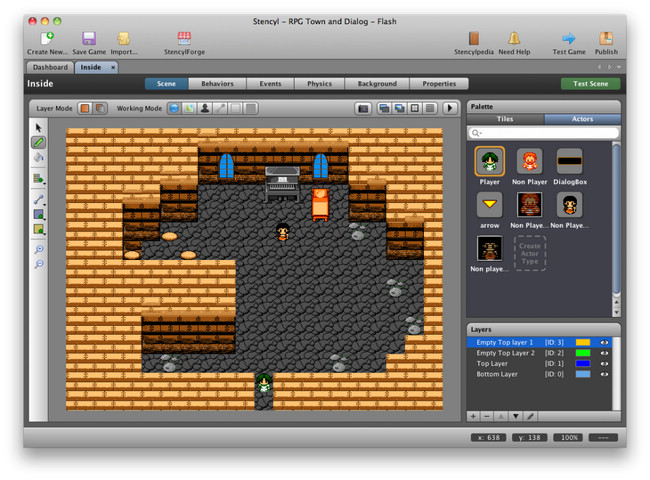Select the green pencil drawing tool
The image size is (650, 480).
[x=39, y=142]
